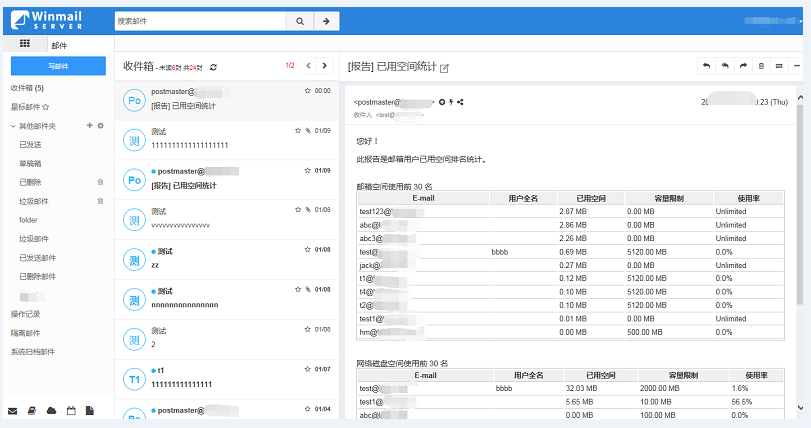Star the 01/04 postmaster message
The image size is (811, 428).
(307, 408)
